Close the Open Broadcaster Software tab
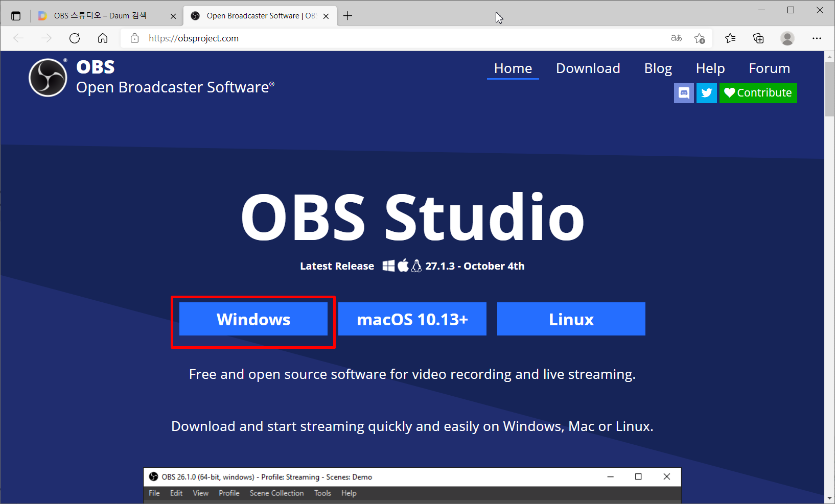This screenshot has width=835, height=504. tap(326, 16)
